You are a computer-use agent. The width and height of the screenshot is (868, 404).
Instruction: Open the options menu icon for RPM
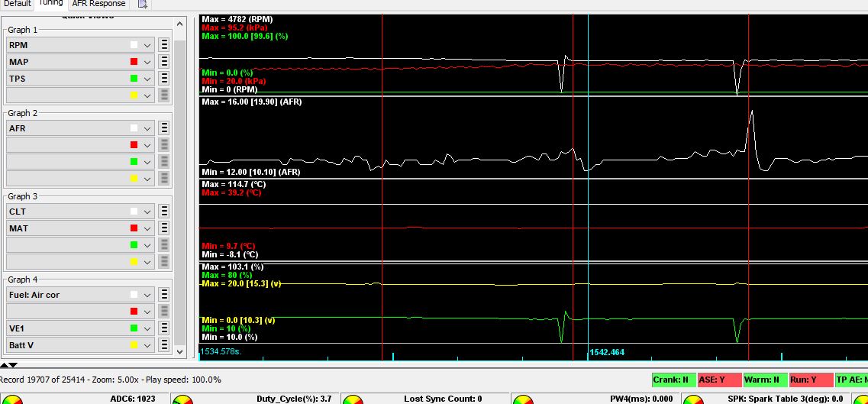163,45
